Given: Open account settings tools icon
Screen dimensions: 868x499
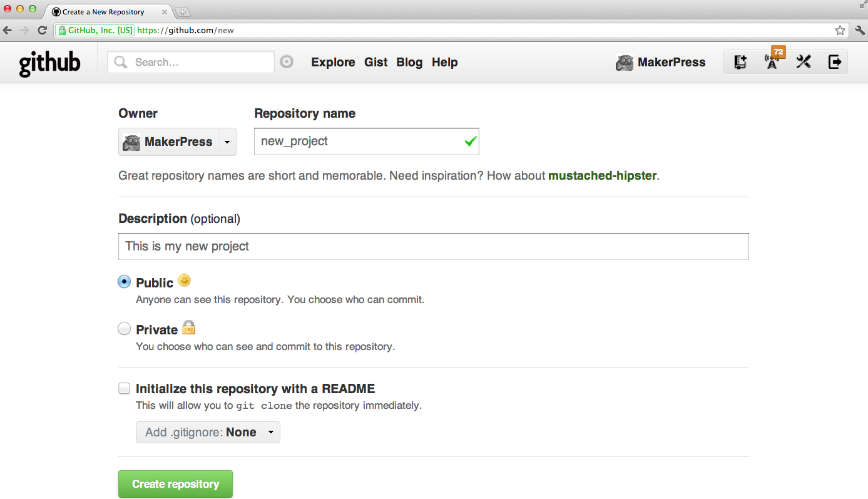Looking at the screenshot, I should click(x=804, y=62).
